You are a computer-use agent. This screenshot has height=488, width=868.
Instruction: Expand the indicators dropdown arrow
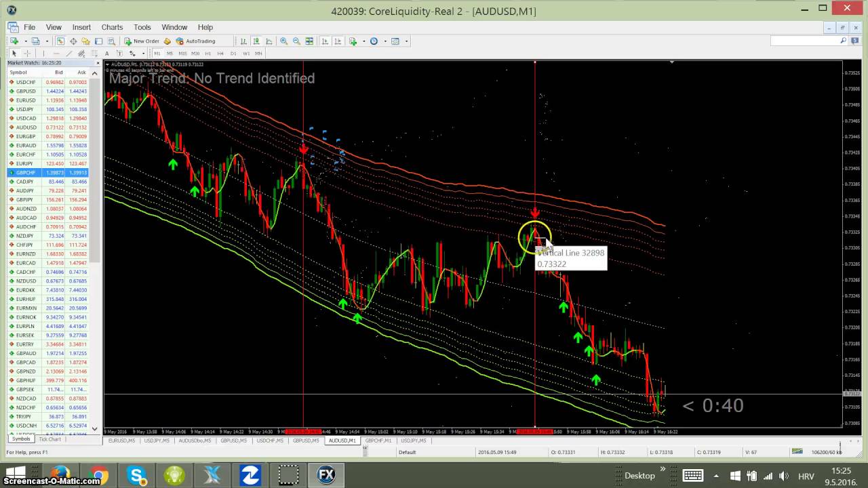(x=363, y=41)
